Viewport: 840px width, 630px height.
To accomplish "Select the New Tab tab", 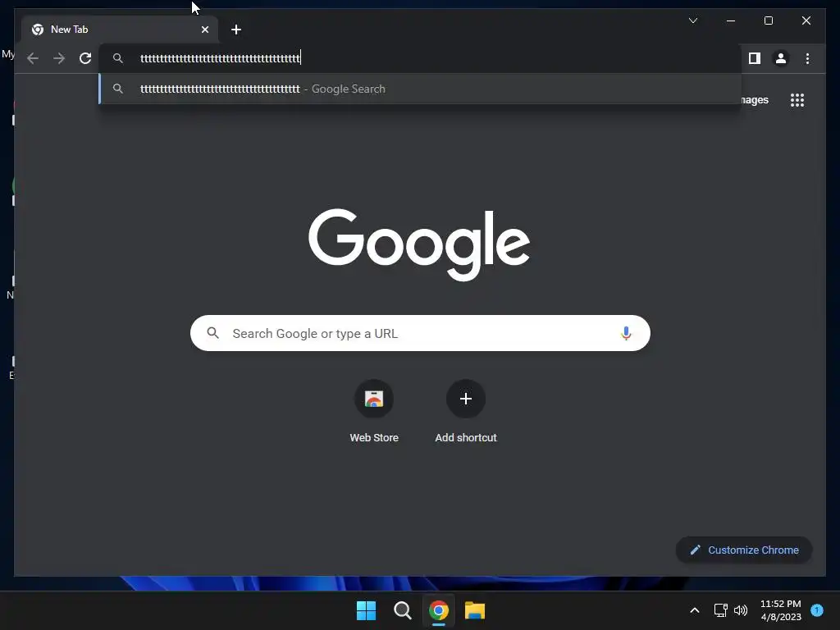I will [120, 30].
